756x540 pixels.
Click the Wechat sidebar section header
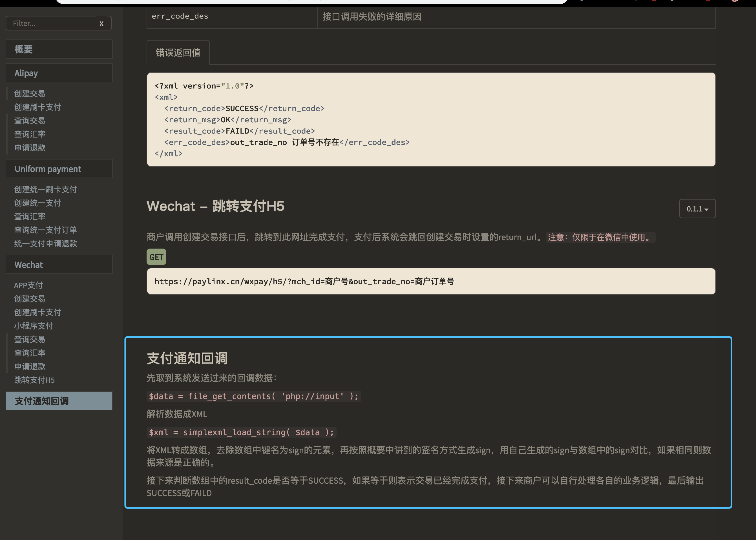coord(59,265)
